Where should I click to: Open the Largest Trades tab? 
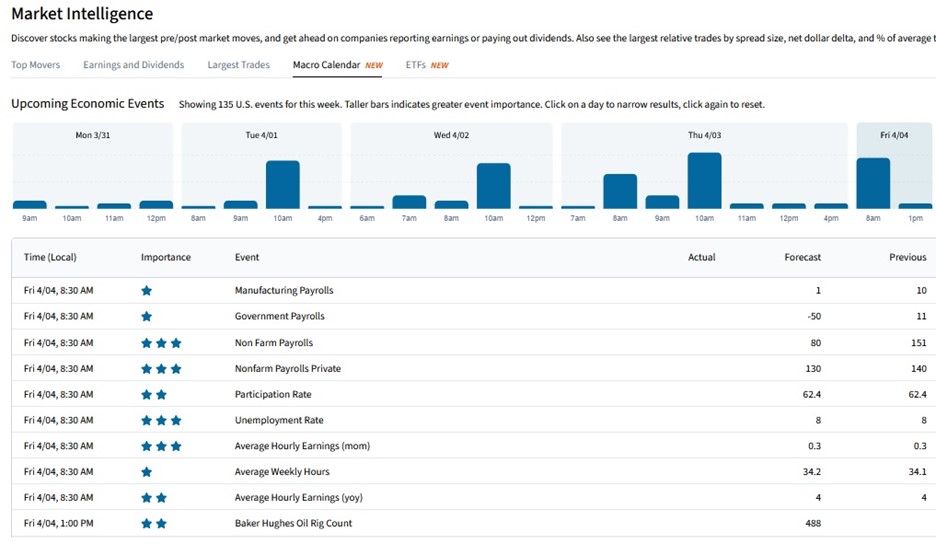[x=238, y=64]
